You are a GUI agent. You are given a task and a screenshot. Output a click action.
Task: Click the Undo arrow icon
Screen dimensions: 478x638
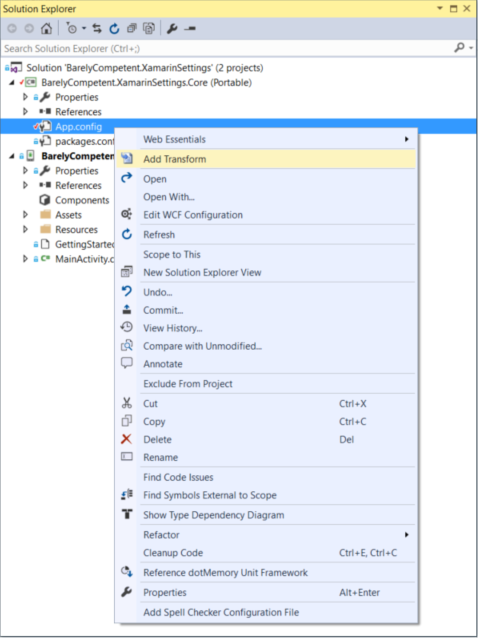[x=127, y=292]
